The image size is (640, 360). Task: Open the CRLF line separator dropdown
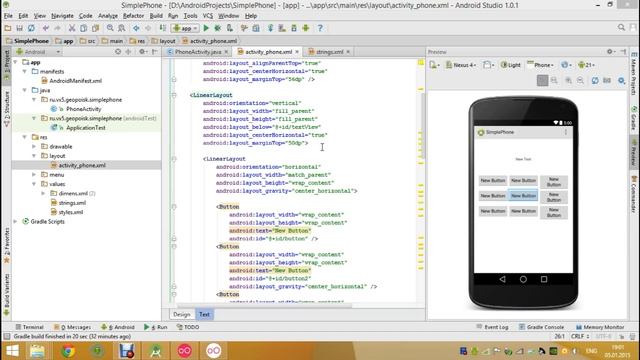click(x=580, y=336)
